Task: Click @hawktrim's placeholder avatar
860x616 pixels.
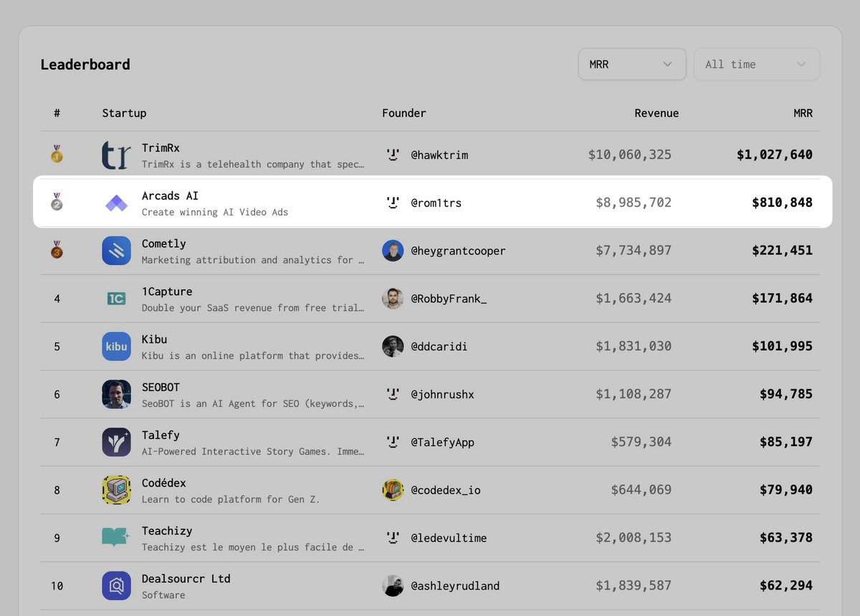Action: tap(393, 155)
